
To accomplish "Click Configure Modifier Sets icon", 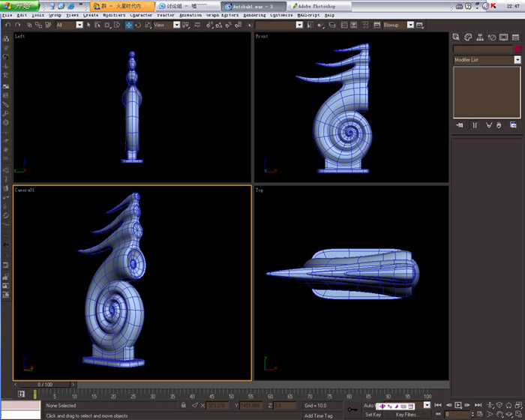I will [513, 125].
